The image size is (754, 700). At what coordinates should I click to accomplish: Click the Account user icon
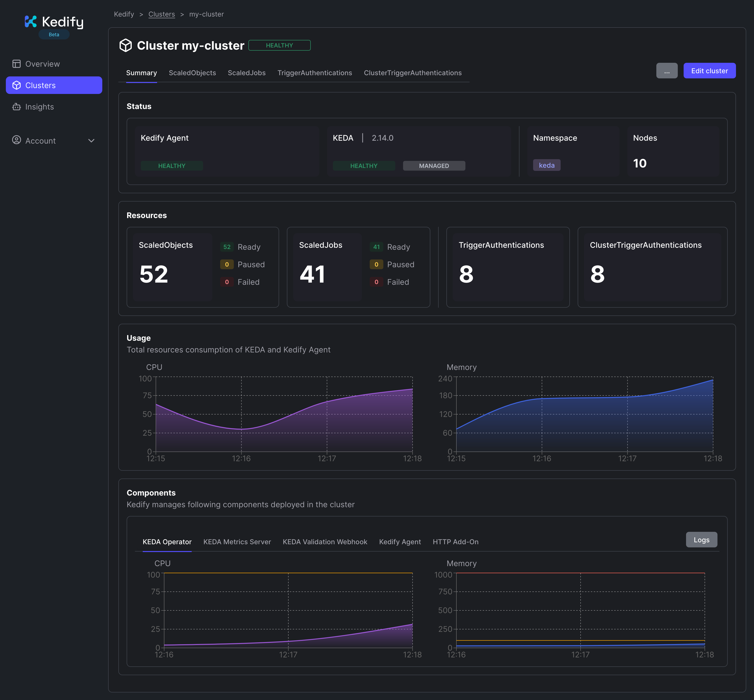[x=16, y=140]
